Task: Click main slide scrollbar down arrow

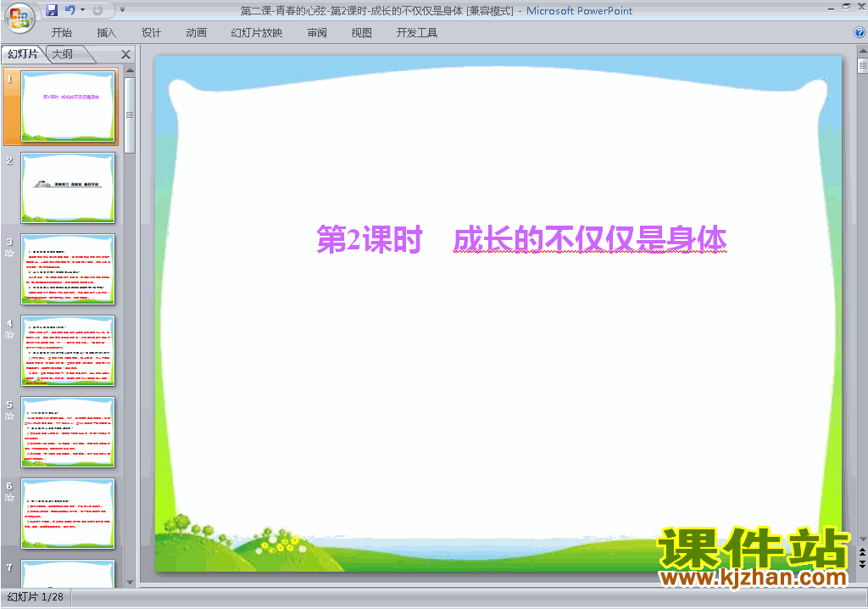Action: point(862,539)
